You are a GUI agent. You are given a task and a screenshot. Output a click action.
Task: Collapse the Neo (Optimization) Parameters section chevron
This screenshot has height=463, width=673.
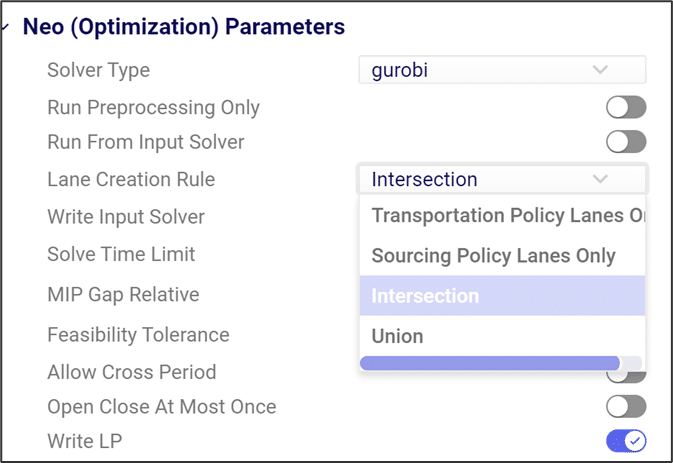(5, 28)
